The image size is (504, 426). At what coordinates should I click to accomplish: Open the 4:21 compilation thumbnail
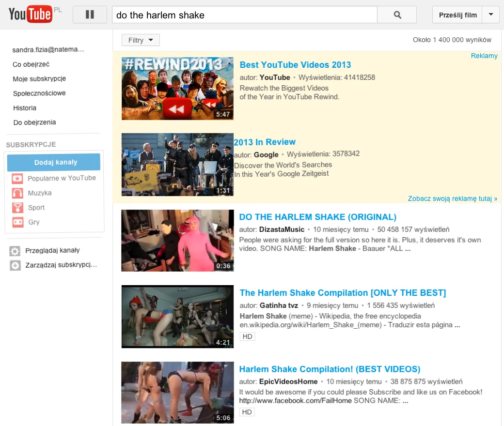coord(177,317)
